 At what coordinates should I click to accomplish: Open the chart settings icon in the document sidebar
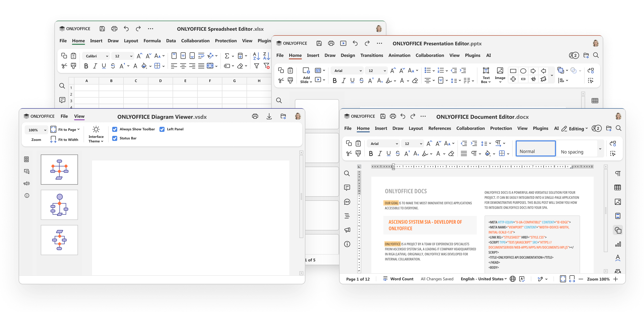(618, 244)
